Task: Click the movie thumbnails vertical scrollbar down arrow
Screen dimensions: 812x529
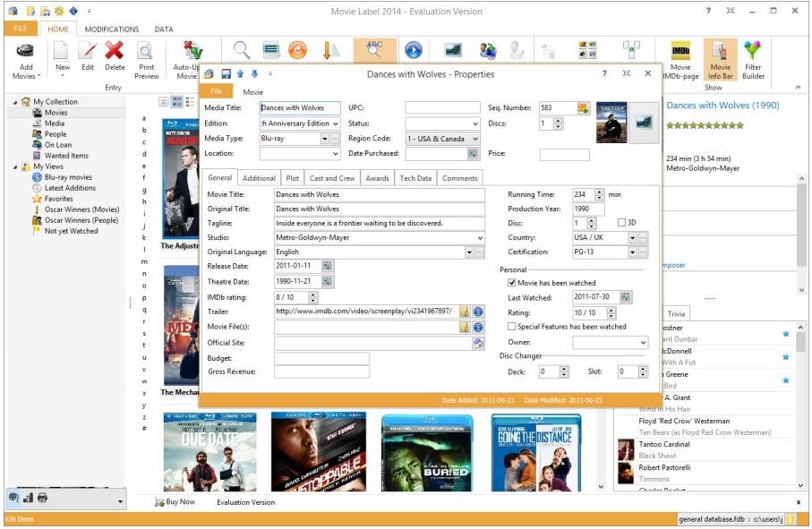Action: pyautogui.click(x=601, y=487)
